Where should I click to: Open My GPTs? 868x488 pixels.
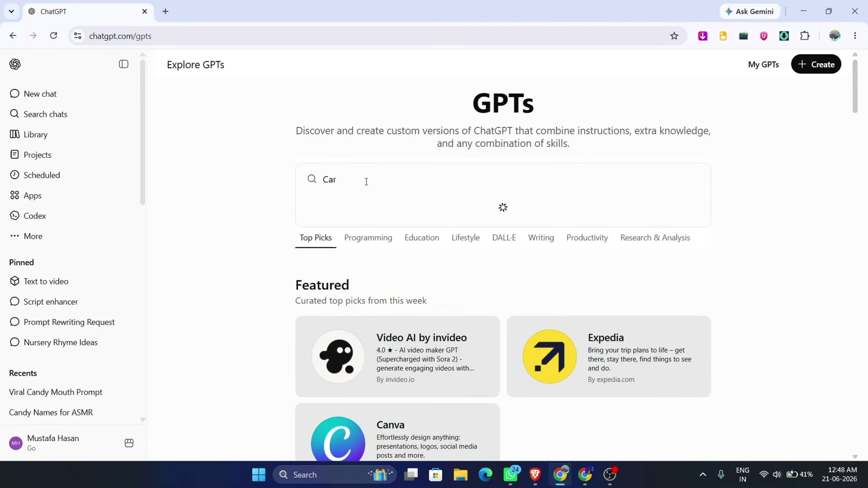coord(763,64)
